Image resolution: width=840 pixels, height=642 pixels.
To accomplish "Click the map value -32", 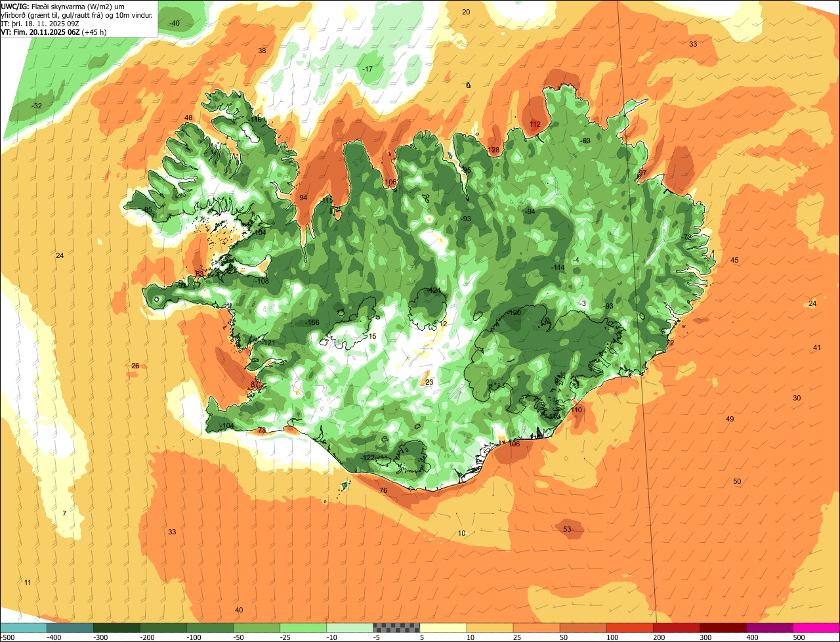I will (37, 106).
